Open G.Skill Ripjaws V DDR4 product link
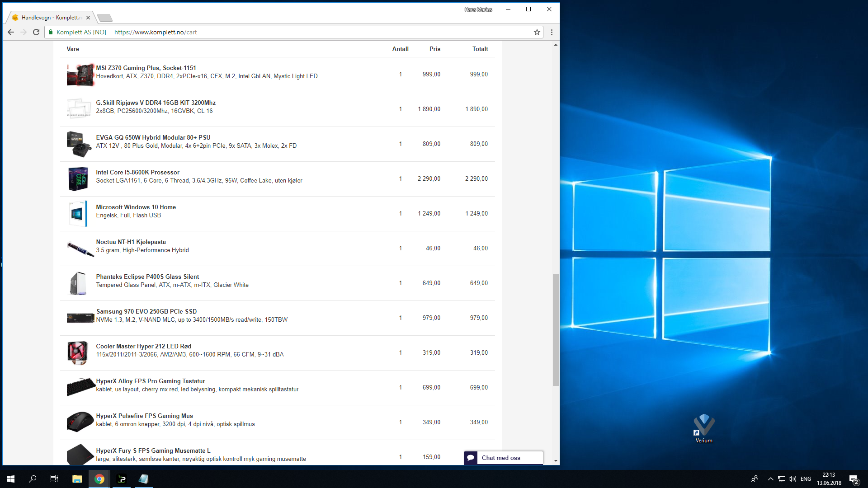The height and width of the screenshot is (488, 868). point(156,103)
